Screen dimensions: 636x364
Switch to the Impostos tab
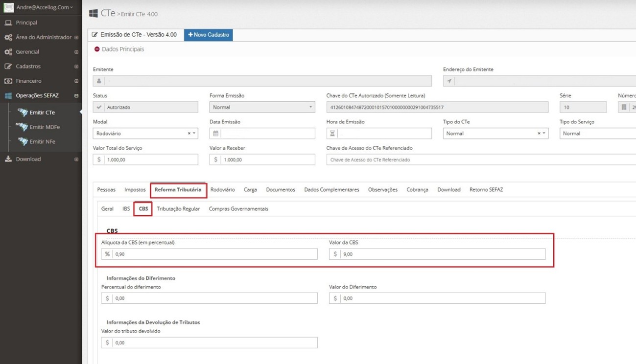pos(135,190)
